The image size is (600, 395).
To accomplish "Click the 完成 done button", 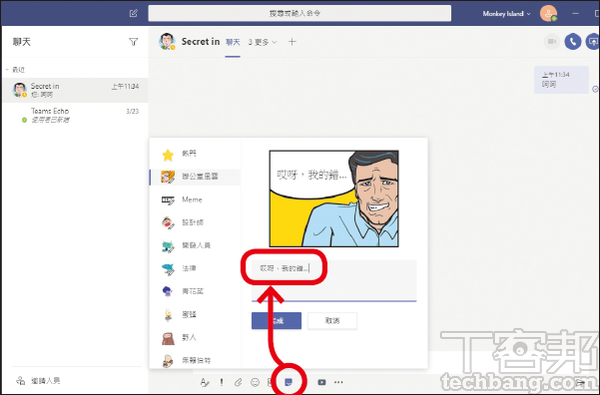I will [276, 321].
